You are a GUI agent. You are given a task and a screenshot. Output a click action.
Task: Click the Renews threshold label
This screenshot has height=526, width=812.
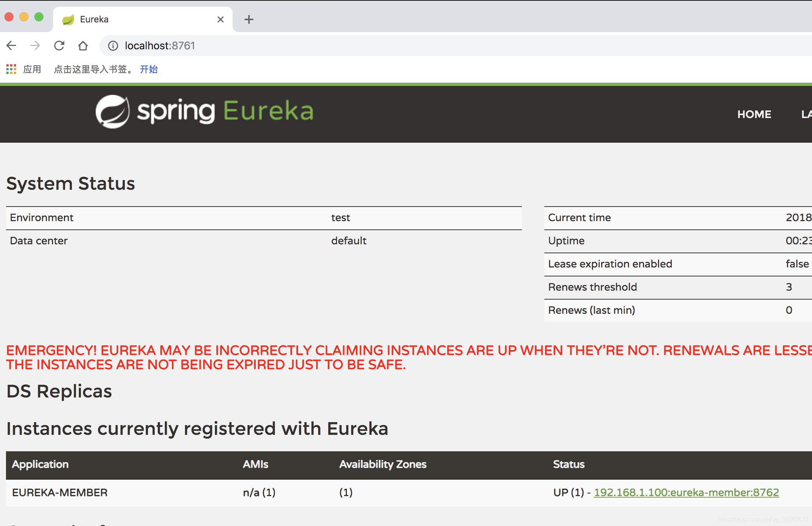[x=593, y=287]
